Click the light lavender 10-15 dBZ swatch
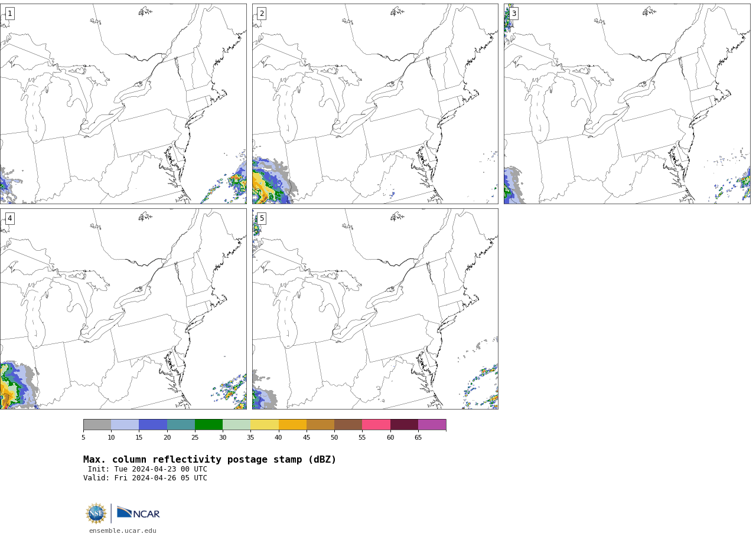 [125, 425]
